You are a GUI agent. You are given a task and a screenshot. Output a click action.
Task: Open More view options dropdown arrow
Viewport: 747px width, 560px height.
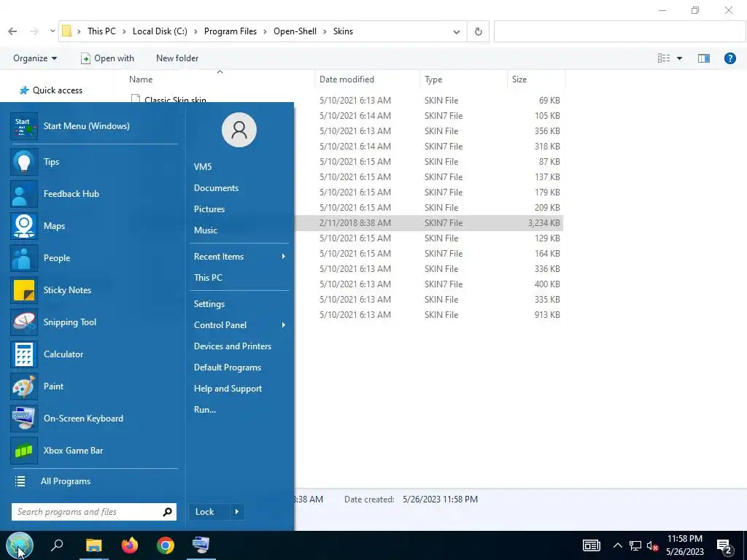pyautogui.click(x=679, y=58)
